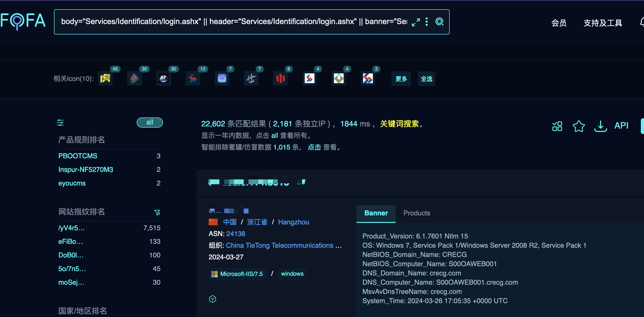Toggle 全选 to select all related icons
The width and height of the screenshot is (644, 317).
click(x=426, y=79)
